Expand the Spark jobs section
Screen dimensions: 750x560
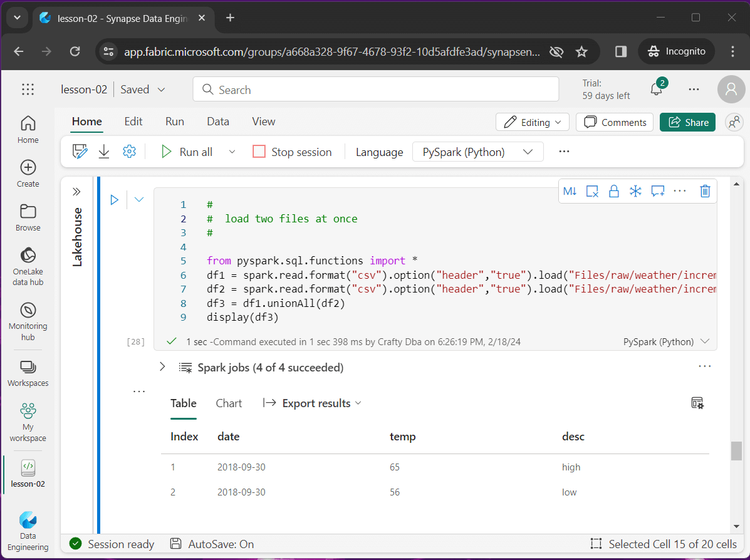click(162, 367)
